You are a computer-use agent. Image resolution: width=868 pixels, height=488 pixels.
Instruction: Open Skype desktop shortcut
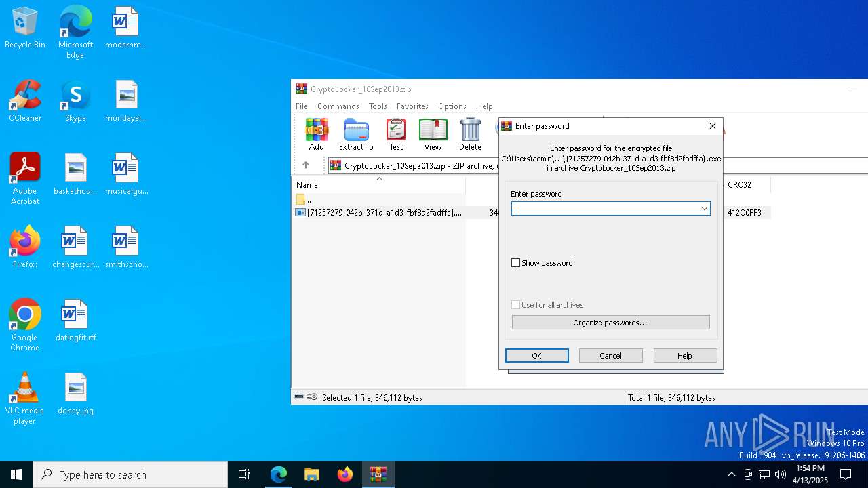click(x=75, y=102)
